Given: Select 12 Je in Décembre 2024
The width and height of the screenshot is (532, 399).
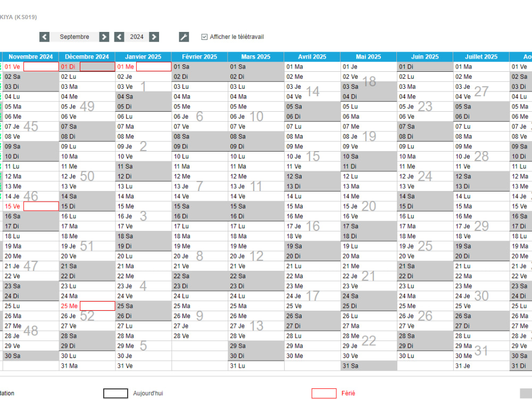Looking at the screenshot, I should tap(87, 177).
